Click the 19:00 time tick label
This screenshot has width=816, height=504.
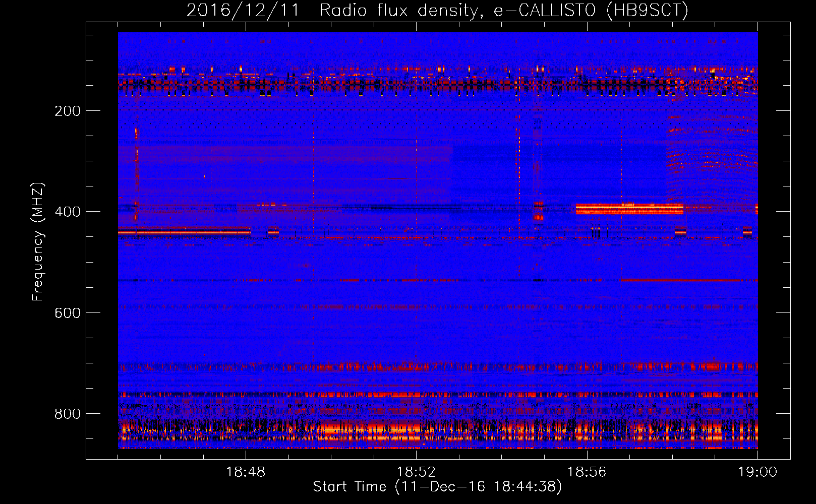point(757,472)
